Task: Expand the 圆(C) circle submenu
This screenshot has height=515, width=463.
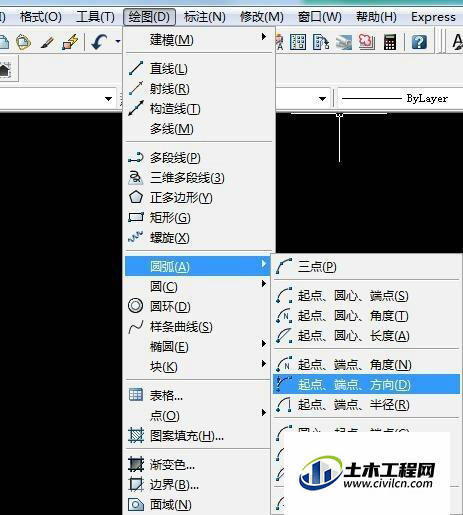Action: click(x=198, y=286)
